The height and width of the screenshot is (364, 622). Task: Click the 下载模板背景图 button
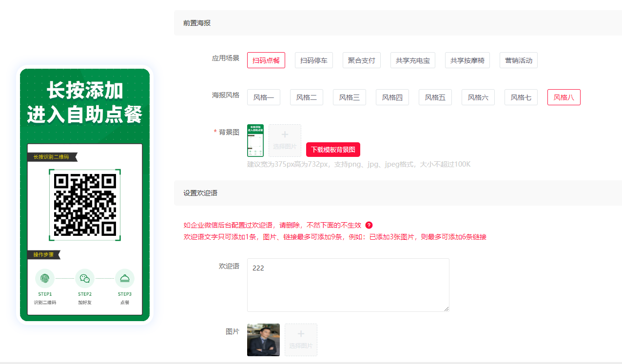pyautogui.click(x=333, y=150)
